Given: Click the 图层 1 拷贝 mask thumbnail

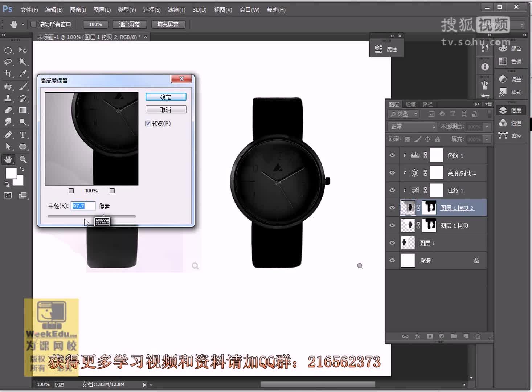Looking at the screenshot, I should click(430, 225).
